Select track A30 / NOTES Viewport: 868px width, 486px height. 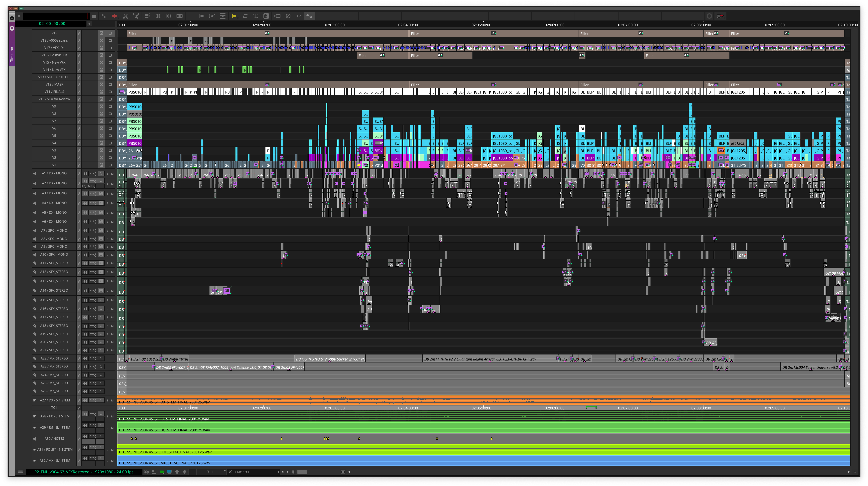[x=54, y=439]
